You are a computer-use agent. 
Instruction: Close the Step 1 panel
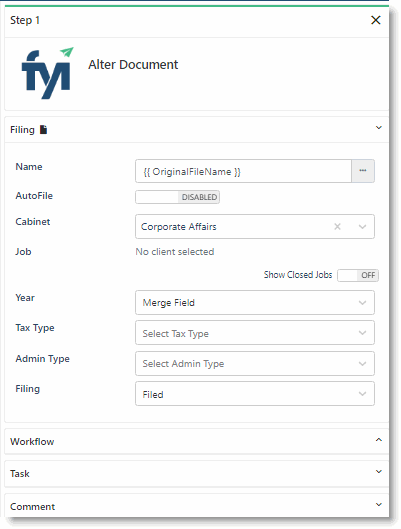pyautogui.click(x=375, y=20)
